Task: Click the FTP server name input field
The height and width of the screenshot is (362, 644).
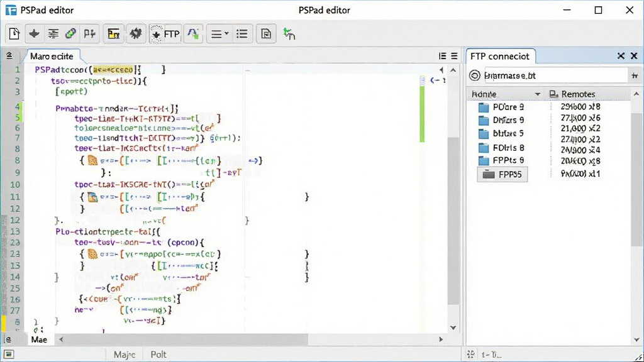Action: [556, 75]
